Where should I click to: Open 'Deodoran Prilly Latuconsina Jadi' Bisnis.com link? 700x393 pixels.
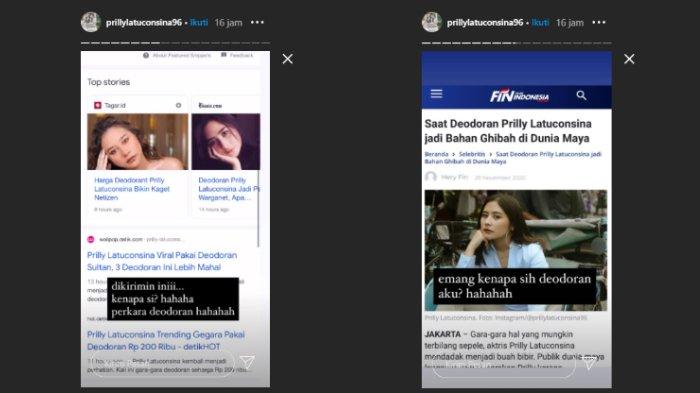pos(228,189)
